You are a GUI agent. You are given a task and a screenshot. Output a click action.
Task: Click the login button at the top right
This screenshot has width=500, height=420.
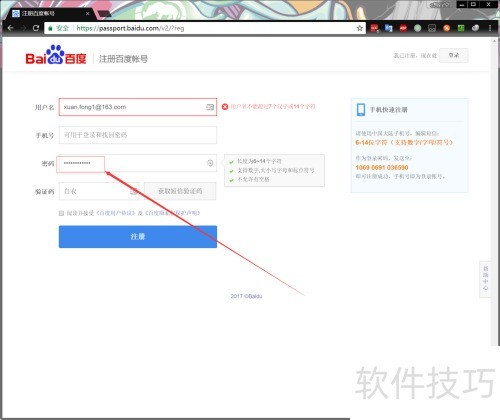pos(454,55)
